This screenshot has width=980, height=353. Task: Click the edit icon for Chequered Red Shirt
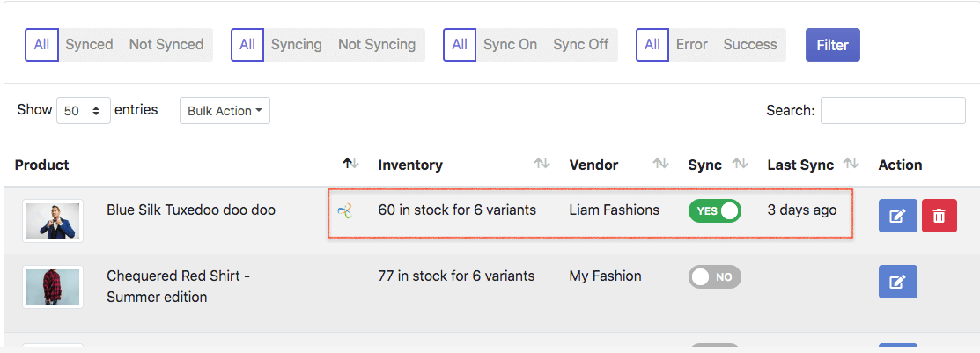(x=897, y=282)
